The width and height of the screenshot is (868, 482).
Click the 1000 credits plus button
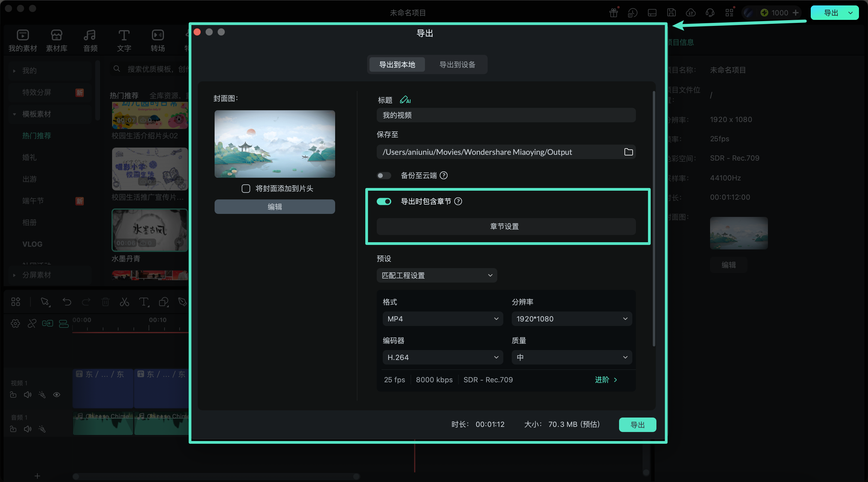796,13
